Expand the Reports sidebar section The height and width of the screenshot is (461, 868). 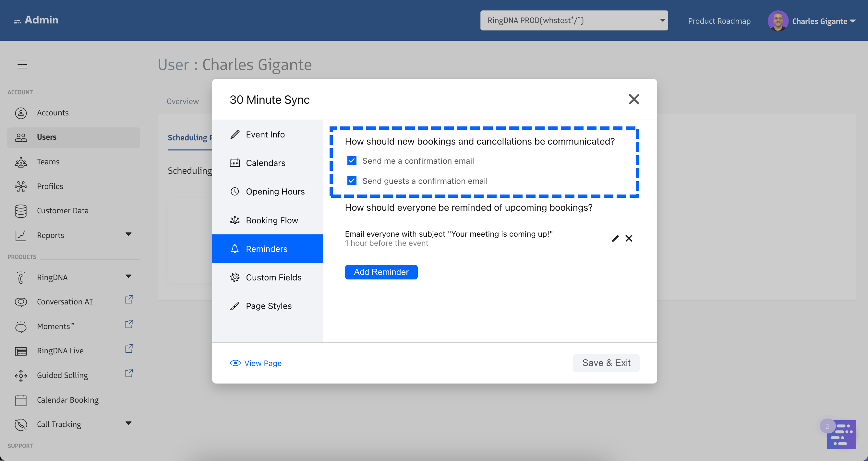click(128, 234)
